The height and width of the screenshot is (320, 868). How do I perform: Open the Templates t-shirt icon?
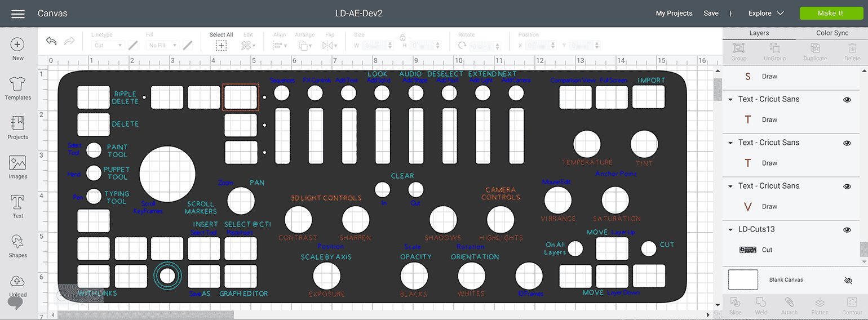(18, 84)
